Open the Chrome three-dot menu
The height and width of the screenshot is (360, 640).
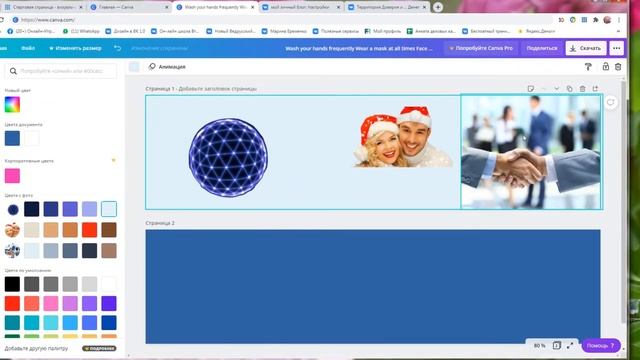point(619,20)
